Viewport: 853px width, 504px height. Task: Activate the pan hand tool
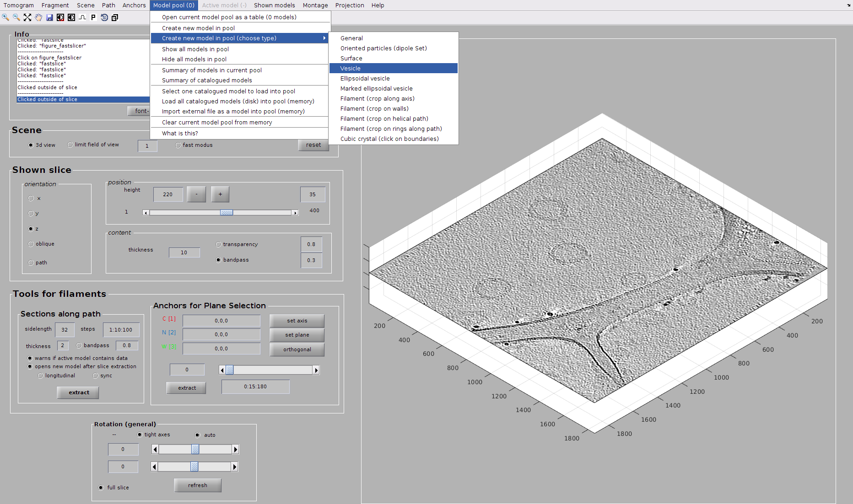pyautogui.click(x=38, y=17)
